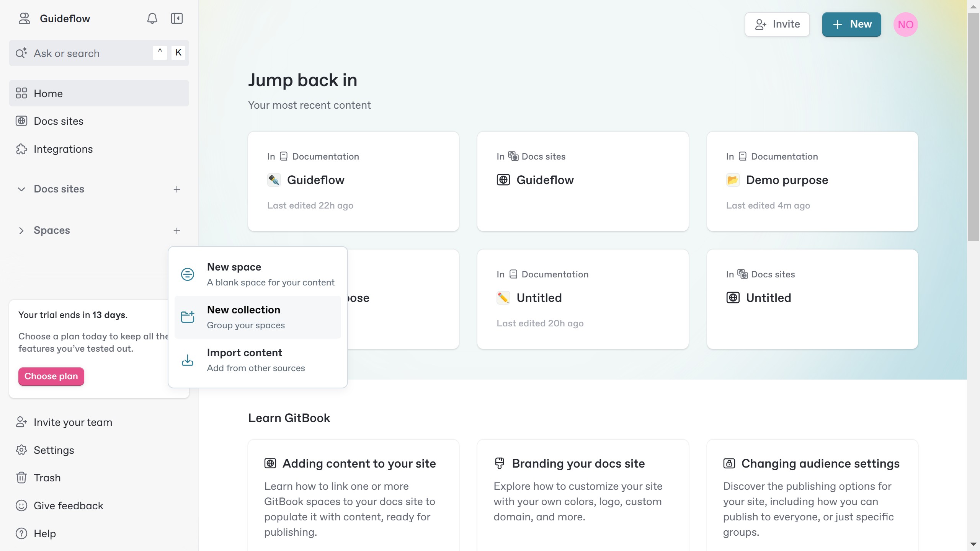The image size is (980, 551).
Task: Open Adding content to your site article
Action: point(353,496)
